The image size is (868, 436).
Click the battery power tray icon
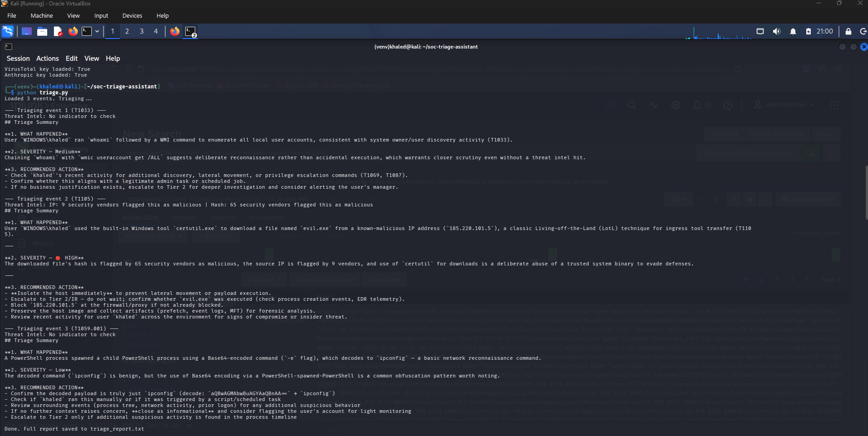pos(809,31)
